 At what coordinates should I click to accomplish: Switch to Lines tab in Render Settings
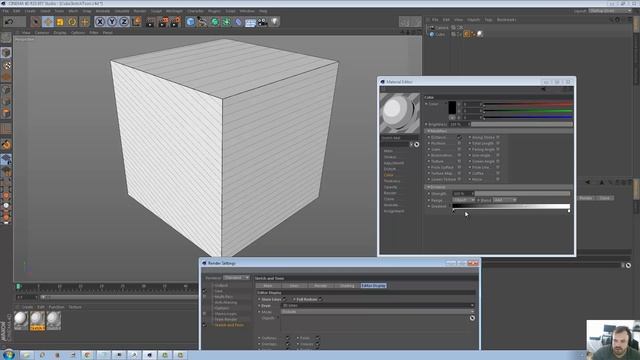click(294, 286)
